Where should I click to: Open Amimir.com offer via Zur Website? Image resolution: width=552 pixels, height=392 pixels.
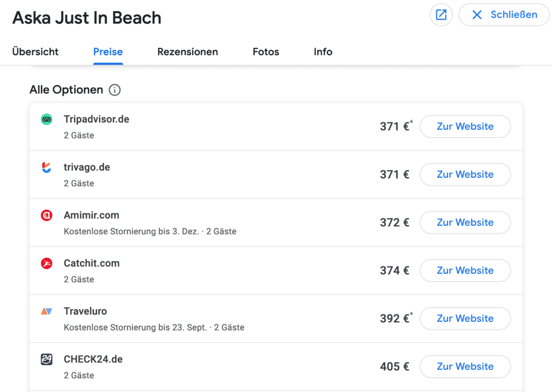465,222
